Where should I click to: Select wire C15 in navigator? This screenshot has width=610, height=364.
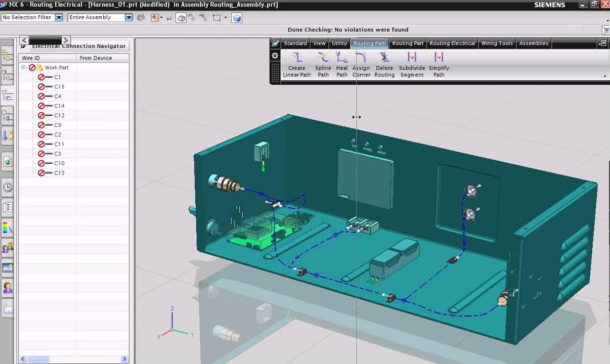pyautogui.click(x=59, y=86)
